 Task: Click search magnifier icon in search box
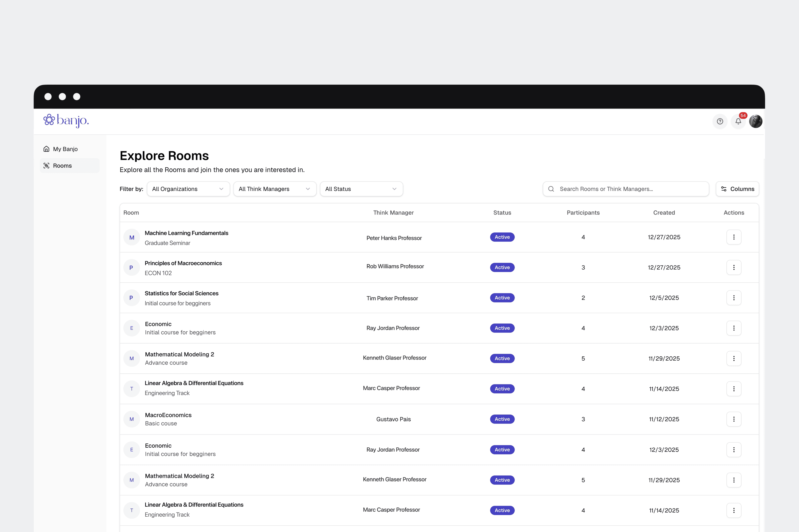coord(551,189)
